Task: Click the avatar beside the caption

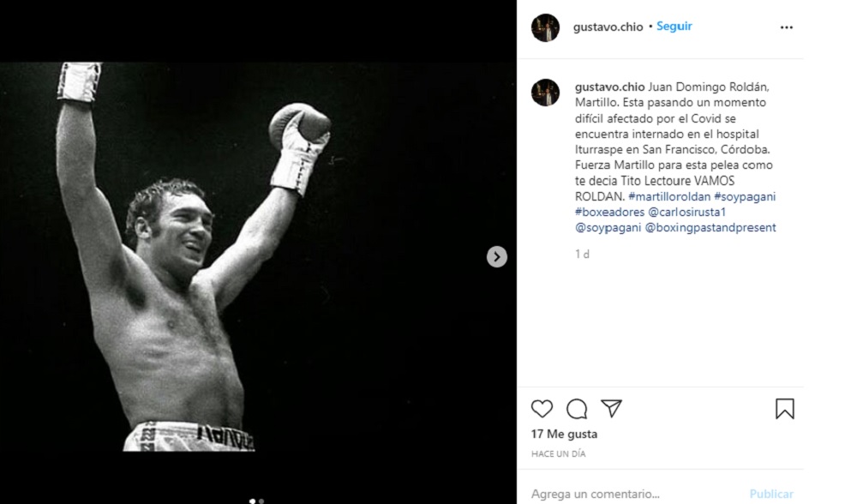Action: point(545,93)
